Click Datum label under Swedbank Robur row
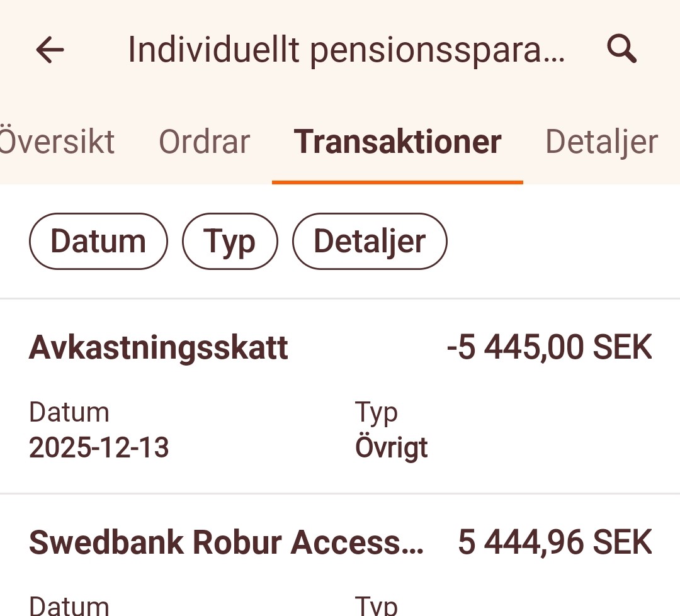 (69, 605)
